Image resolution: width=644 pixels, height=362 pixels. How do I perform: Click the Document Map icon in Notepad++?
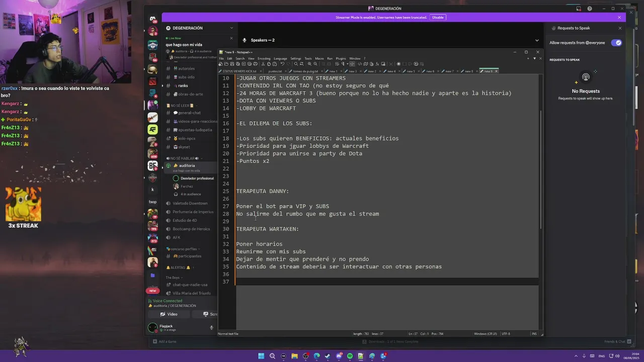[366, 64]
